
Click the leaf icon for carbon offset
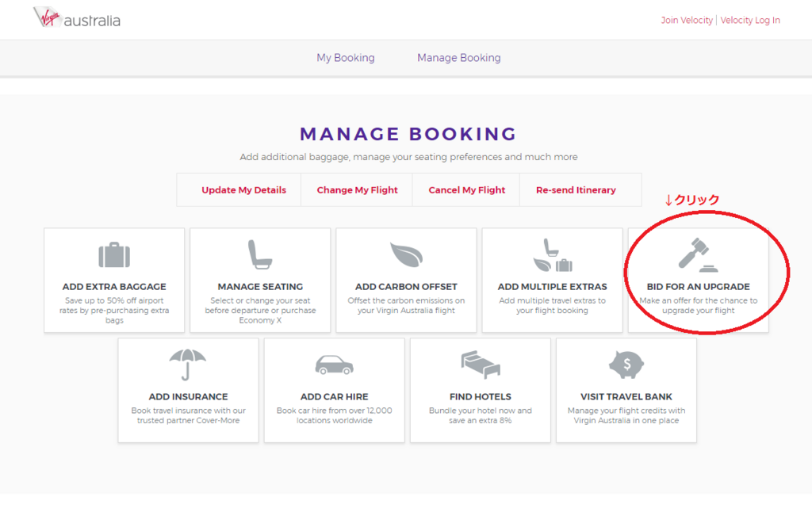click(x=406, y=254)
